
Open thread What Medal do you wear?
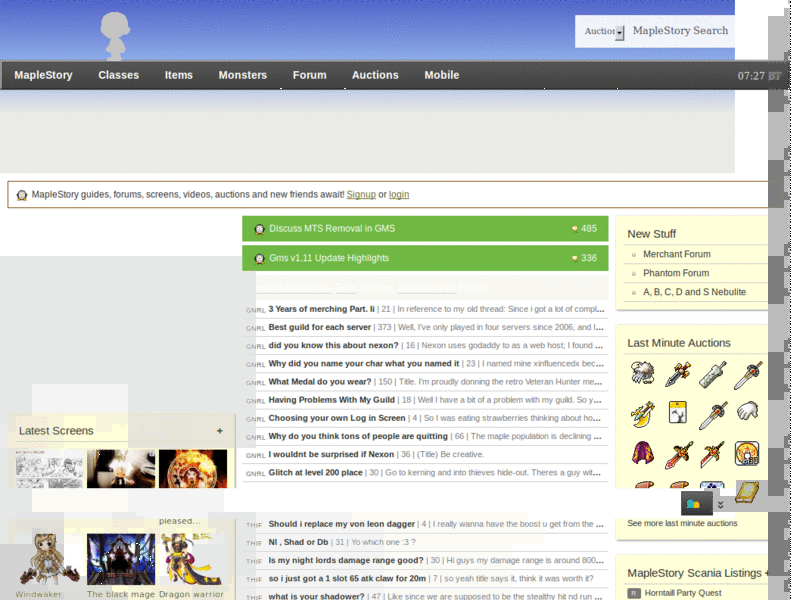click(x=320, y=382)
